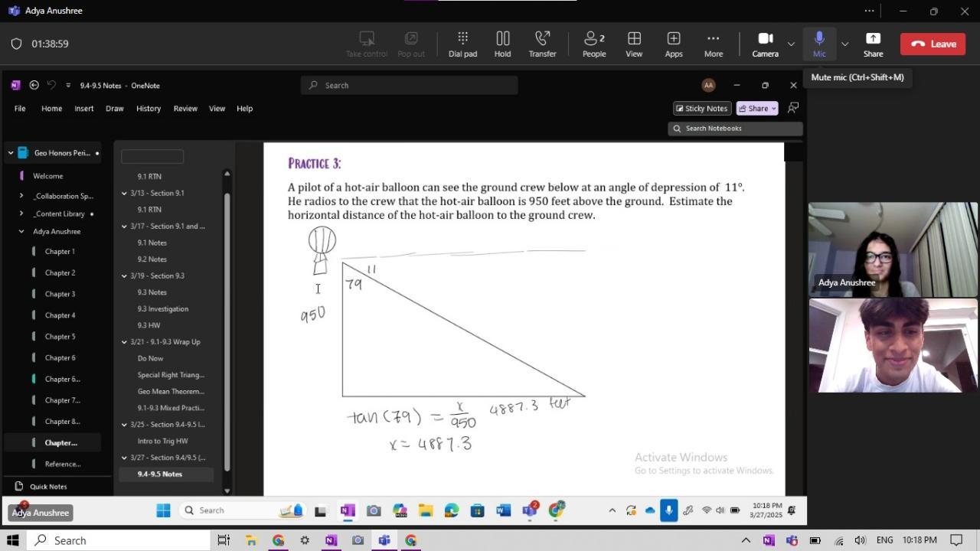
Task: Put the call on Hold
Action: pyautogui.click(x=502, y=44)
